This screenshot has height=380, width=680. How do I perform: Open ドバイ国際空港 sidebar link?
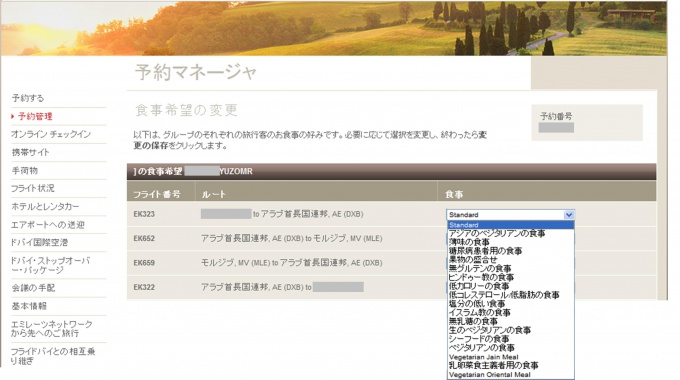point(39,242)
